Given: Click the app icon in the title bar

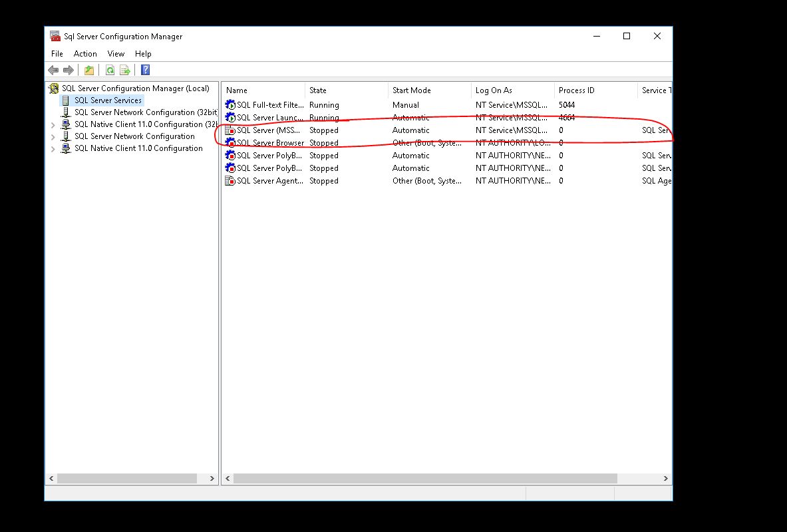Looking at the screenshot, I should (55, 36).
